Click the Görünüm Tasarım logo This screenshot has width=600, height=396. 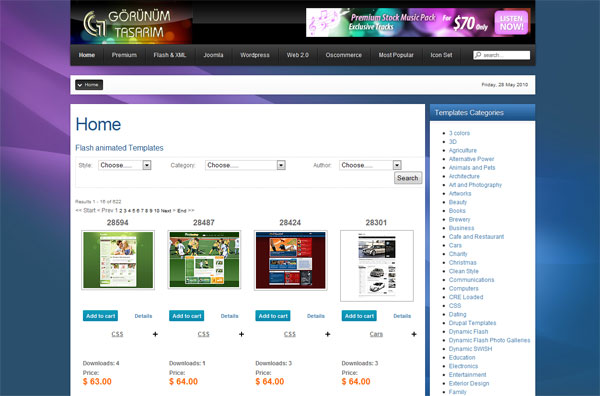(127, 24)
